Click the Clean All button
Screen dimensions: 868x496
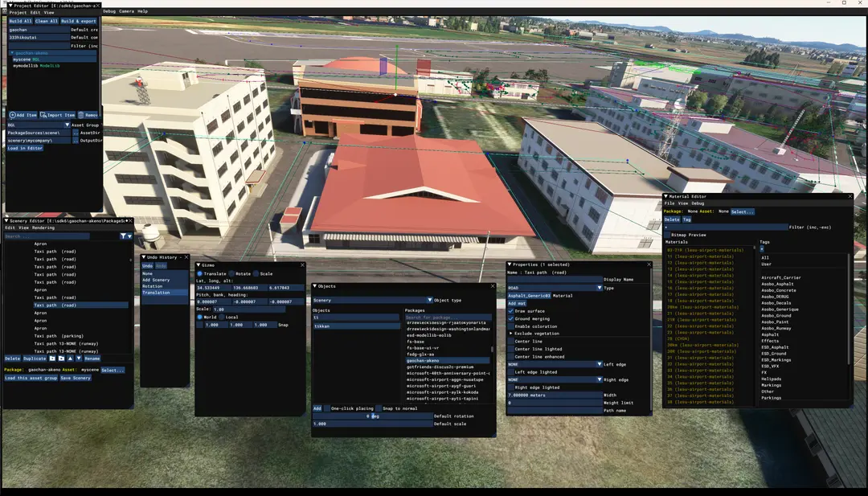[47, 21]
